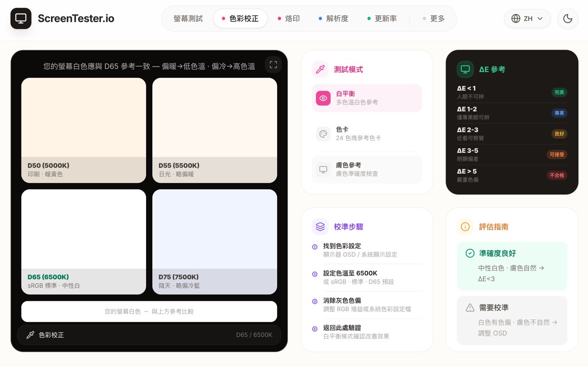
Task: Open the 更新率 tab
Action: (x=382, y=18)
